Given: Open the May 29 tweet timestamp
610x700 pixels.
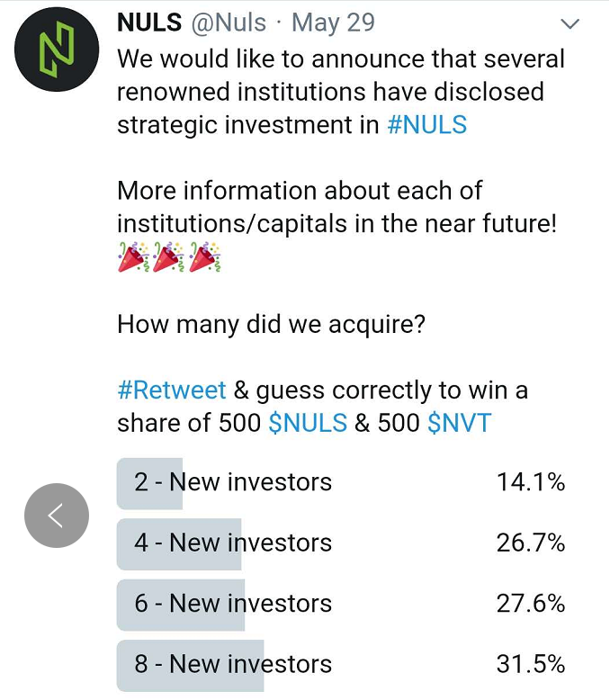Looking at the screenshot, I should tap(333, 23).
